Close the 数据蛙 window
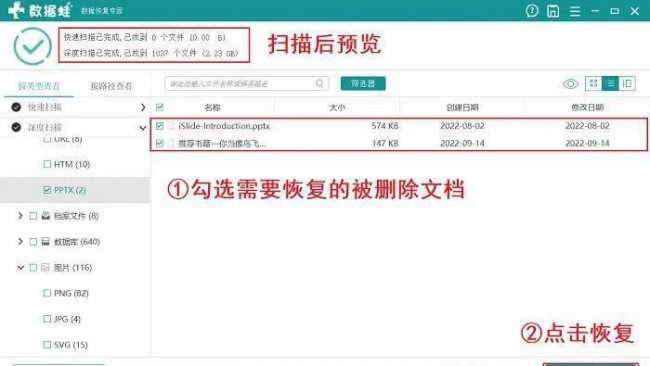 (635, 11)
